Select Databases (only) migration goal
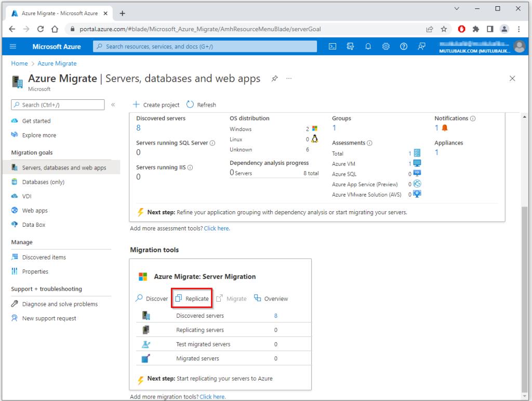 pos(43,182)
